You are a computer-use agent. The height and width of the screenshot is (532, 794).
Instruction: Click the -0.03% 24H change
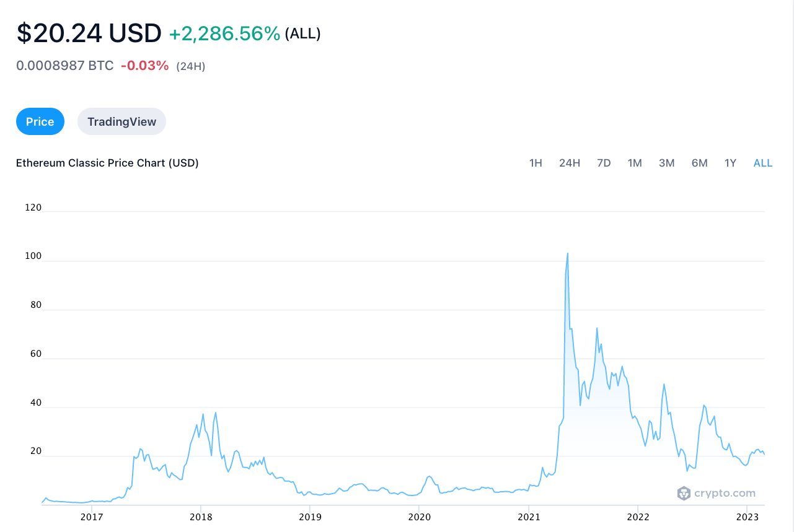pos(144,66)
